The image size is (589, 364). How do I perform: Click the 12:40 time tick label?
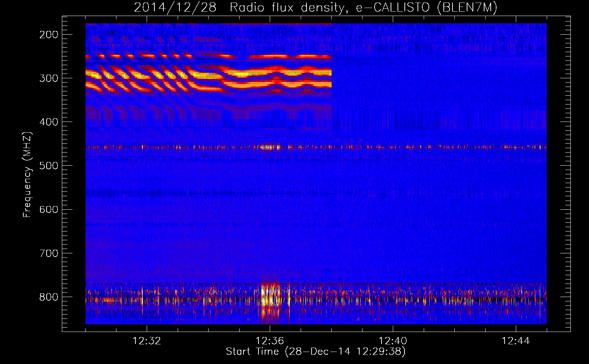pyautogui.click(x=393, y=341)
